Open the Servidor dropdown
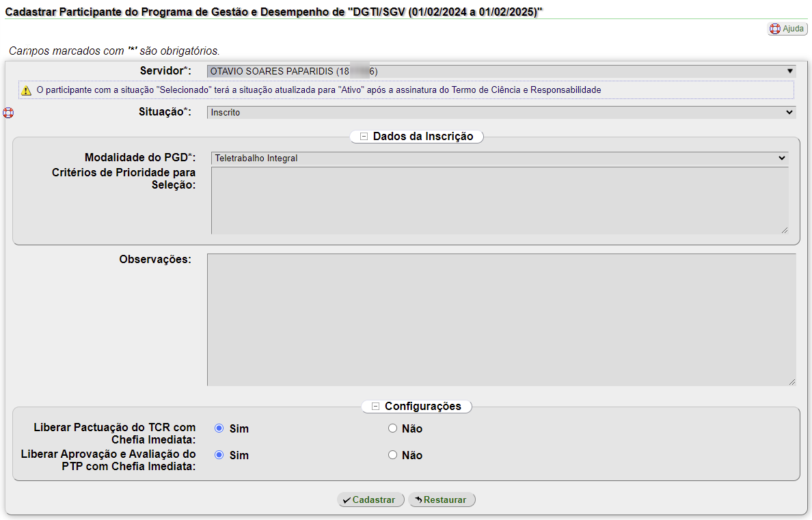 click(x=501, y=71)
